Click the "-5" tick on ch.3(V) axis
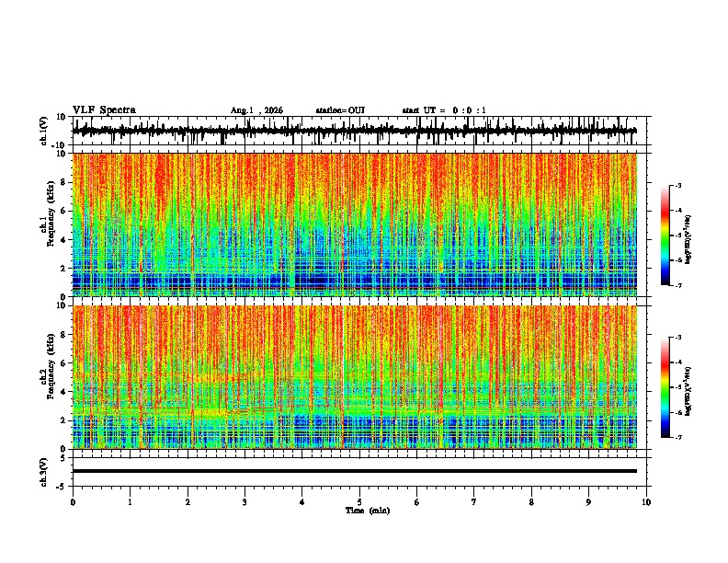The image size is (728, 563). tap(63, 487)
